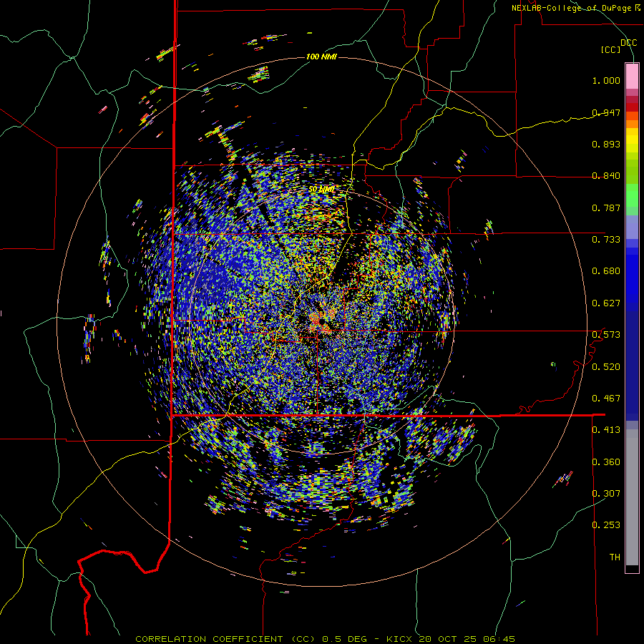Click the 0.627 legend value
The width and height of the screenshot is (644, 644).
(606, 303)
